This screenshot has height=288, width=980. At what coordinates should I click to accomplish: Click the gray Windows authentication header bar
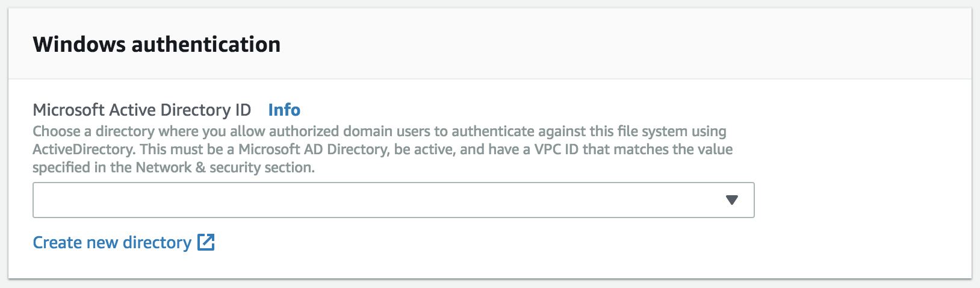coord(490,44)
